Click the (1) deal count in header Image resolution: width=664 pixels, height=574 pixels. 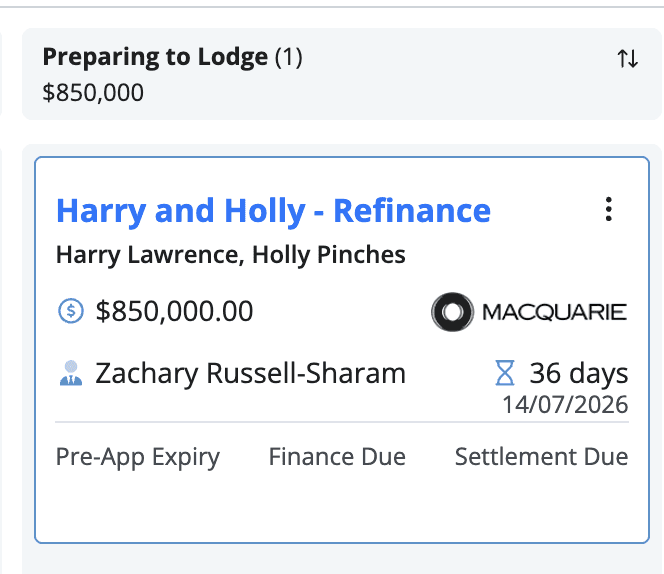coord(289,58)
